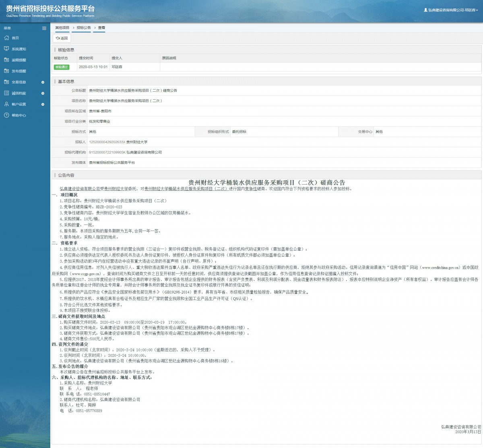Open the 系统通知 menu item
This screenshot has height=448, width=483.
click(x=19, y=49)
